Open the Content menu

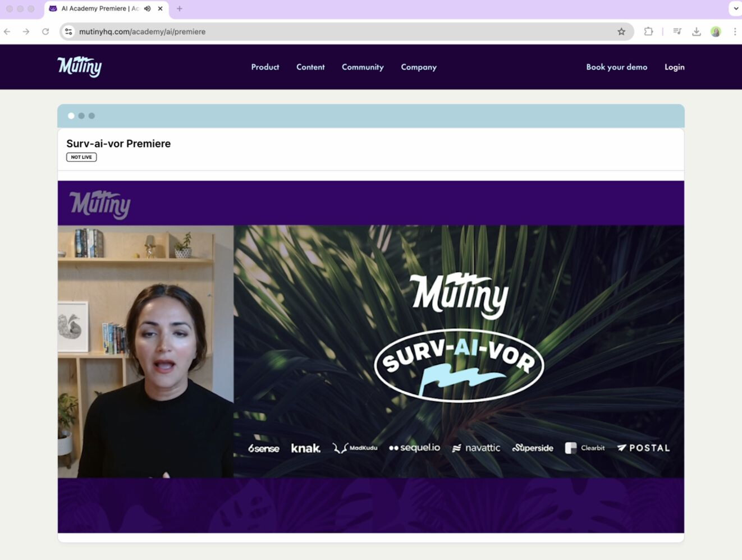[x=310, y=67]
